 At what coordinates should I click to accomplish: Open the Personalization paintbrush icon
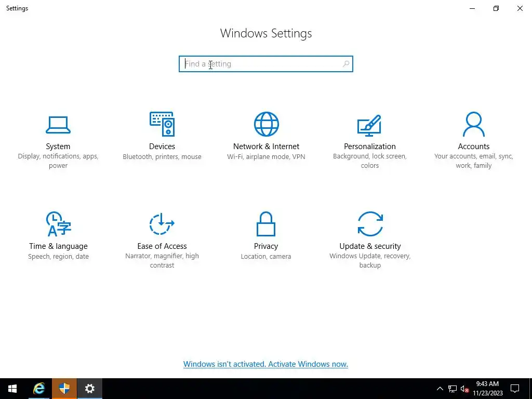point(369,125)
